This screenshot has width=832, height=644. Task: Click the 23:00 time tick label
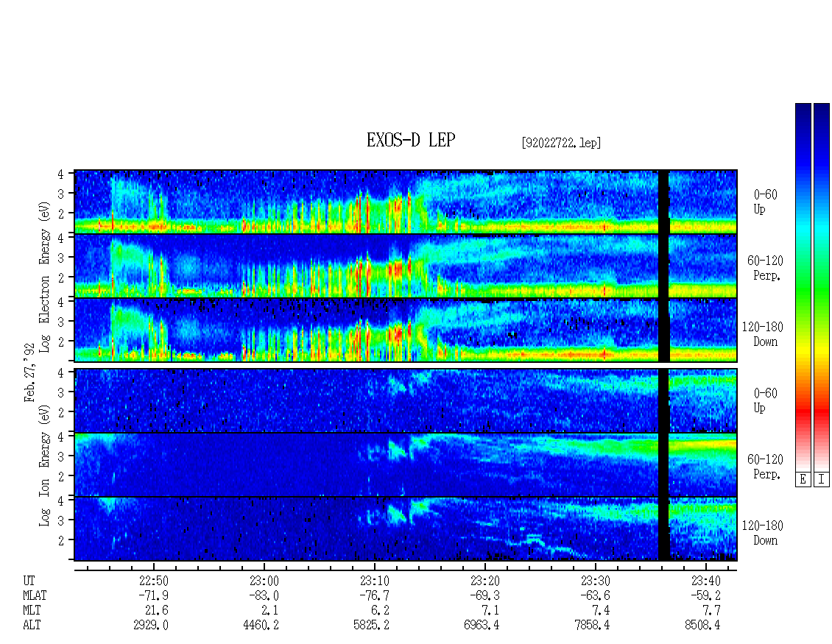click(x=264, y=581)
